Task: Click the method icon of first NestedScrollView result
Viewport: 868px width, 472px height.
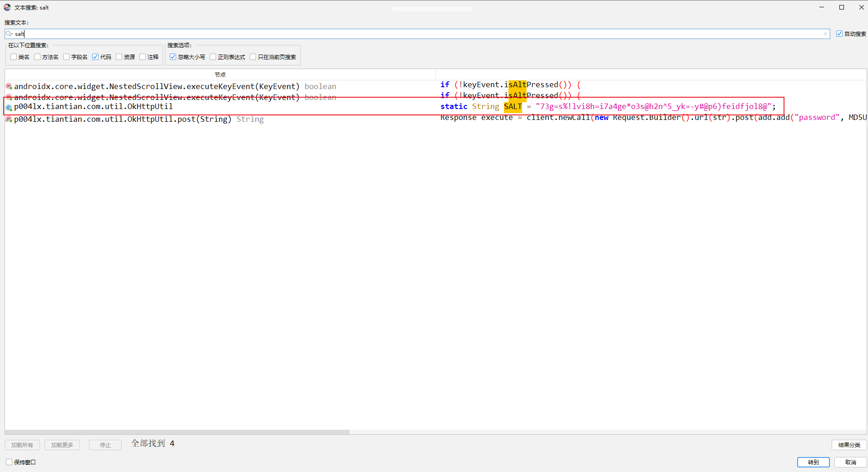Action: pos(9,86)
